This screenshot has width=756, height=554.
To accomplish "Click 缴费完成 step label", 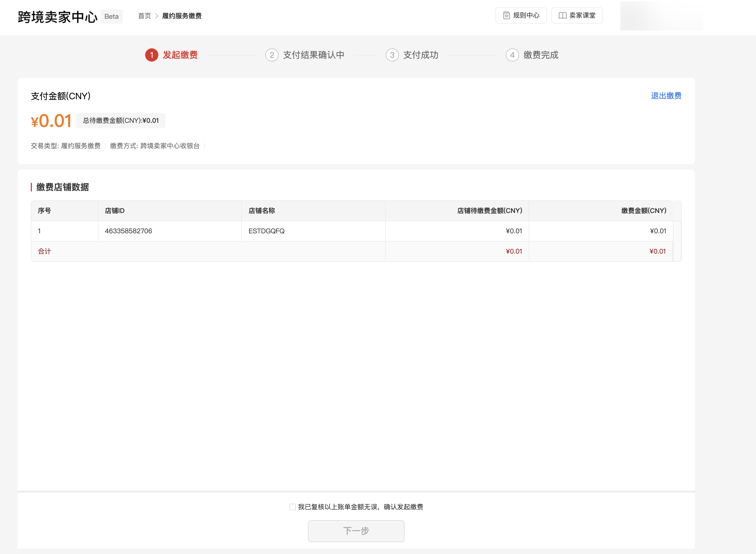I will point(541,55).
